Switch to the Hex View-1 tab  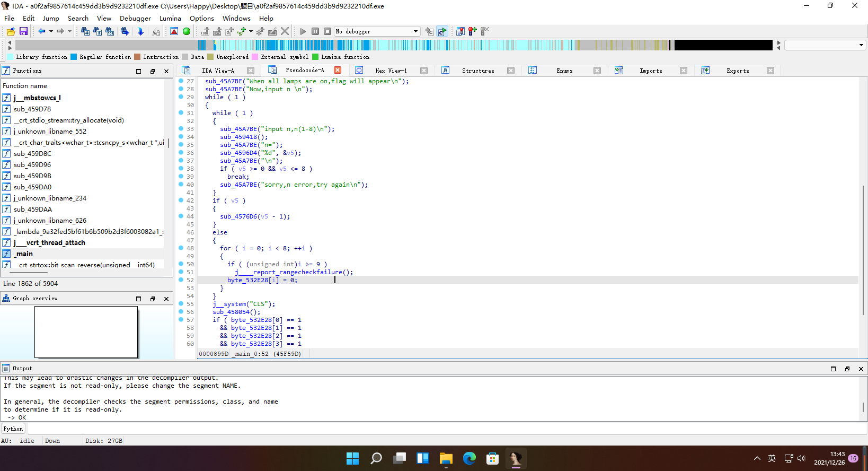point(391,71)
